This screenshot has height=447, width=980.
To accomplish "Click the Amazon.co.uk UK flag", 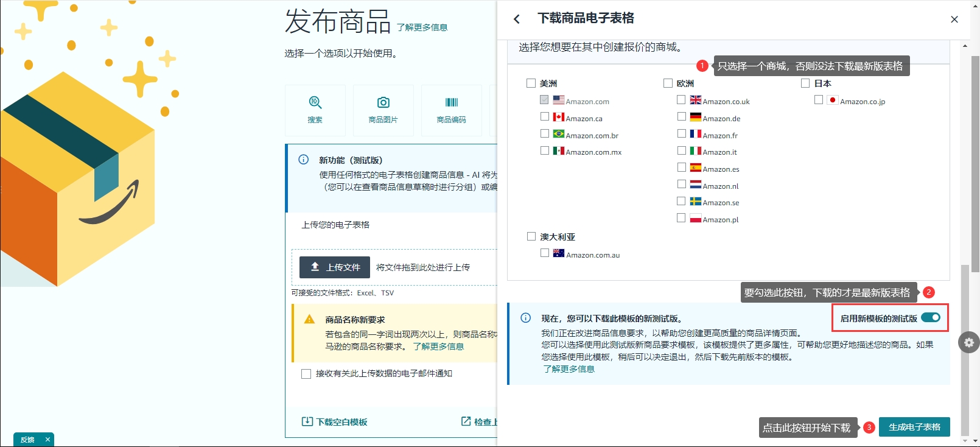I will click(x=696, y=100).
